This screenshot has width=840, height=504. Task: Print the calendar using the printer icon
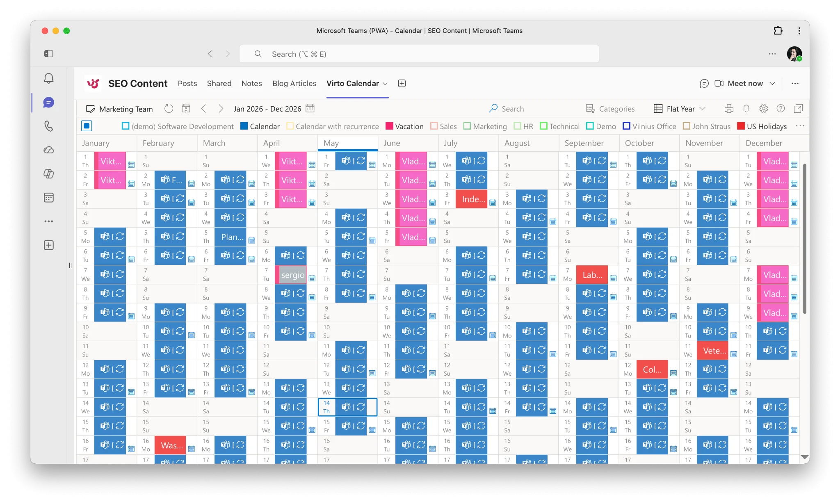(x=729, y=109)
